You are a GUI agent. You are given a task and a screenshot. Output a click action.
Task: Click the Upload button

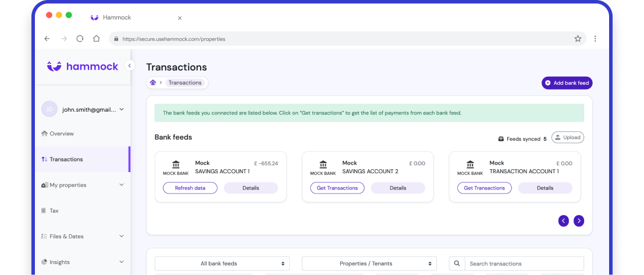tap(567, 137)
